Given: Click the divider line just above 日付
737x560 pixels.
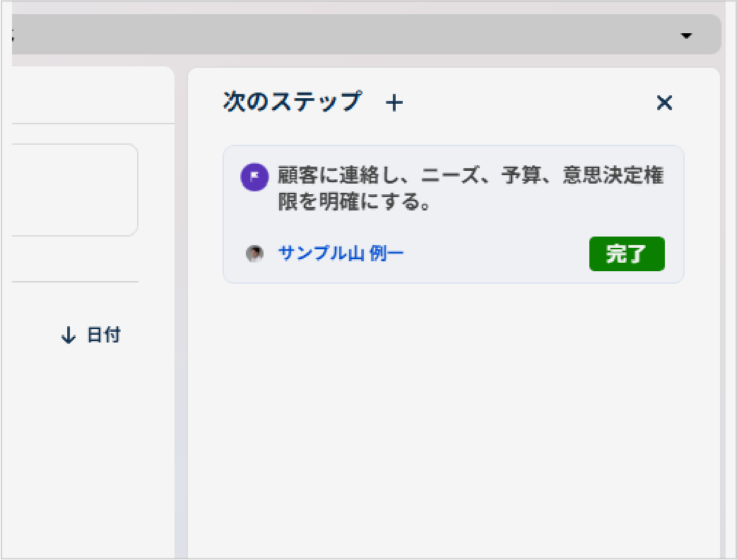Looking at the screenshot, I should pos(71,282).
